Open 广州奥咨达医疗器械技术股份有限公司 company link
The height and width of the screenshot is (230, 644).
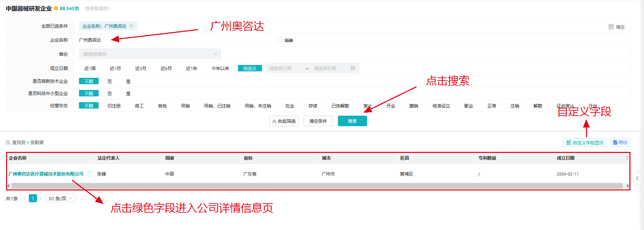point(46,174)
